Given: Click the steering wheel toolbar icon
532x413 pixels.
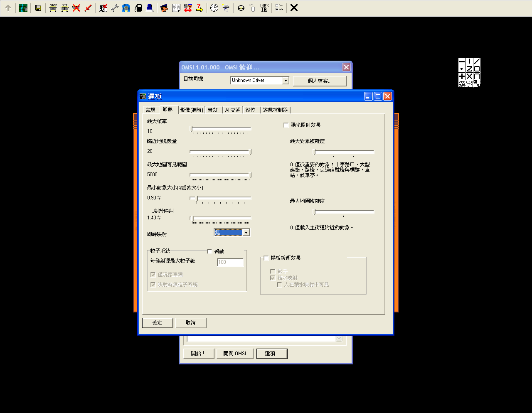Looking at the screenshot, I should [x=241, y=8].
